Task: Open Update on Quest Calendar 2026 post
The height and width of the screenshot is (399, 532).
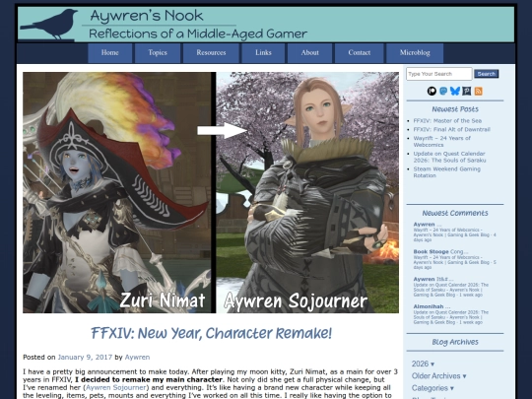Action: [x=449, y=157]
